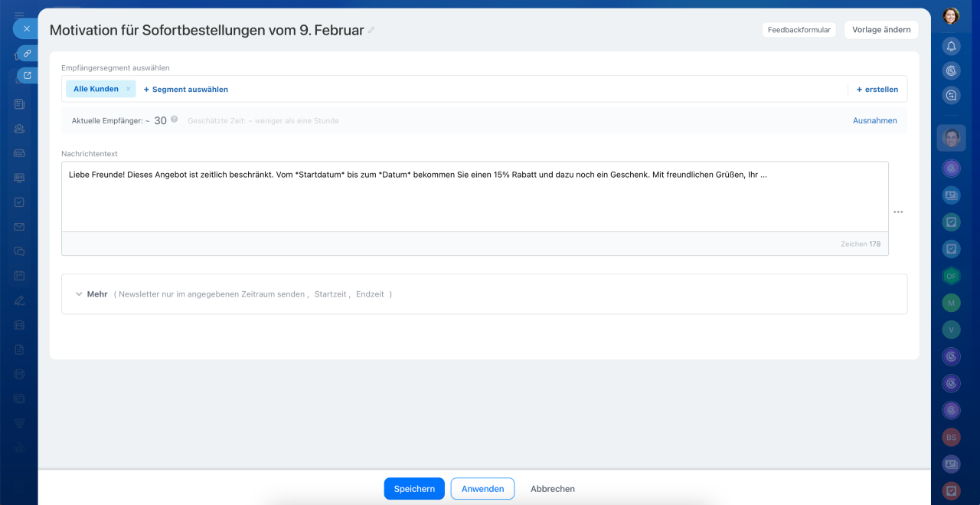Click + erstellen to create a segment
Screen dimensions: 980x505
877,89
